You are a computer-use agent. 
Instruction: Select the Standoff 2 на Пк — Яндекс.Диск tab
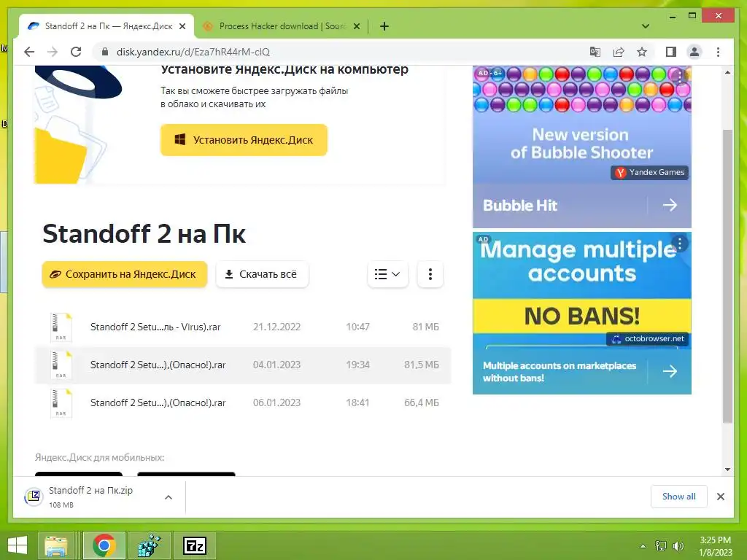(106, 26)
